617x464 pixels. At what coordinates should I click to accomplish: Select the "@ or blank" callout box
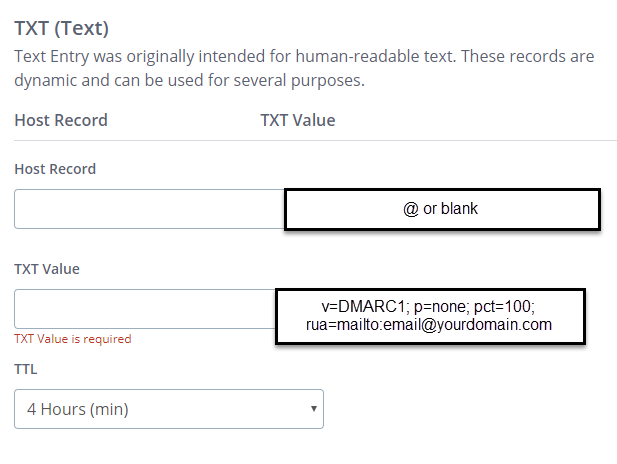pos(441,210)
